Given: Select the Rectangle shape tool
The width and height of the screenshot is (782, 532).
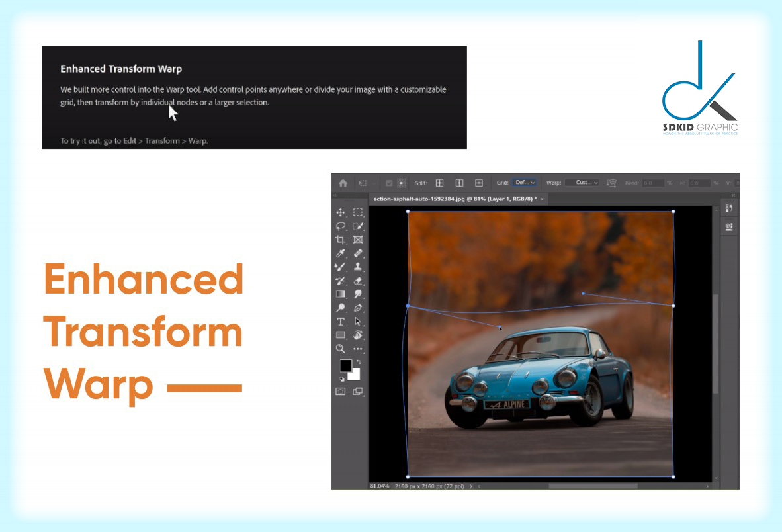Looking at the screenshot, I should tap(341, 335).
